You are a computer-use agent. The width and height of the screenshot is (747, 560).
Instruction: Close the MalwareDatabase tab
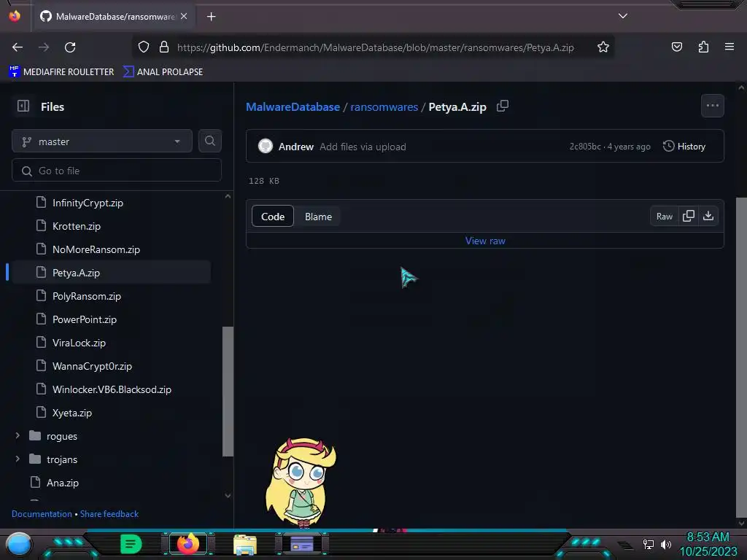(x=184, y=17)
